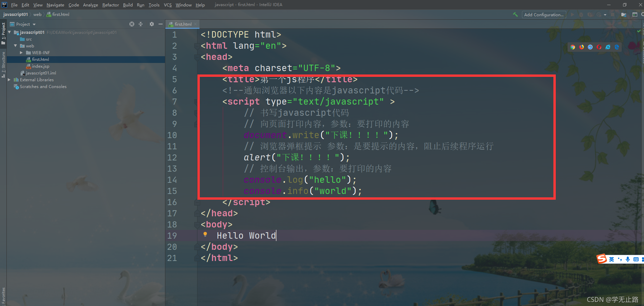
Task: Open the Help menu
Action: pos(200,5)
